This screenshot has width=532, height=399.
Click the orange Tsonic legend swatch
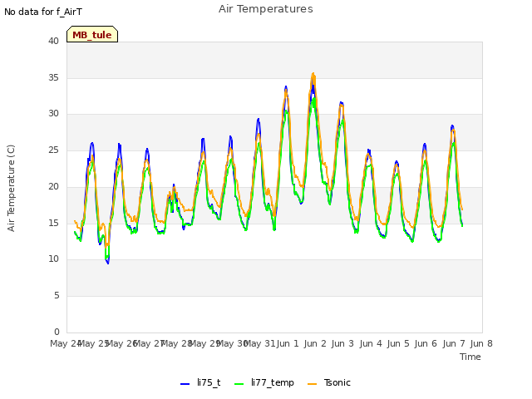pos(313,384)
